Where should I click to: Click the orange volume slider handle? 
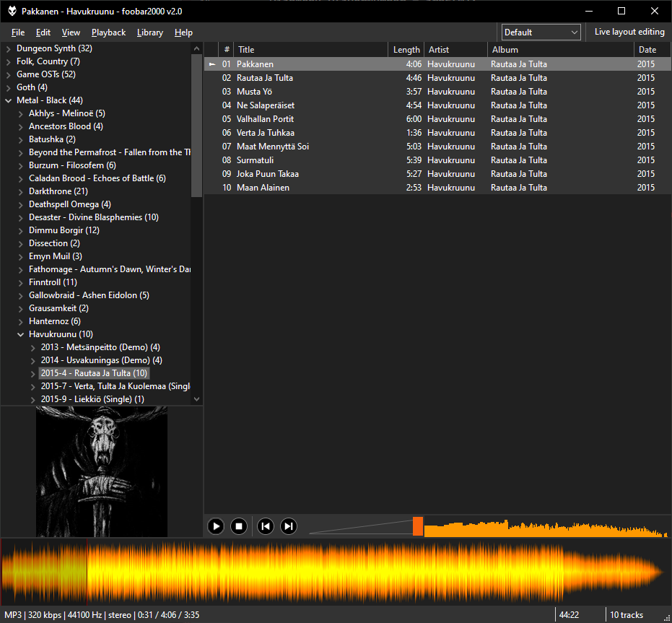tap(418, 526)
